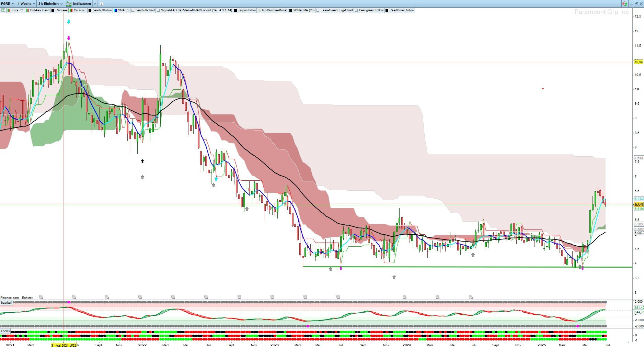Click the chart info icon
Image resolution: width=644 pixels, height=347 pixels.
[102, 3]
